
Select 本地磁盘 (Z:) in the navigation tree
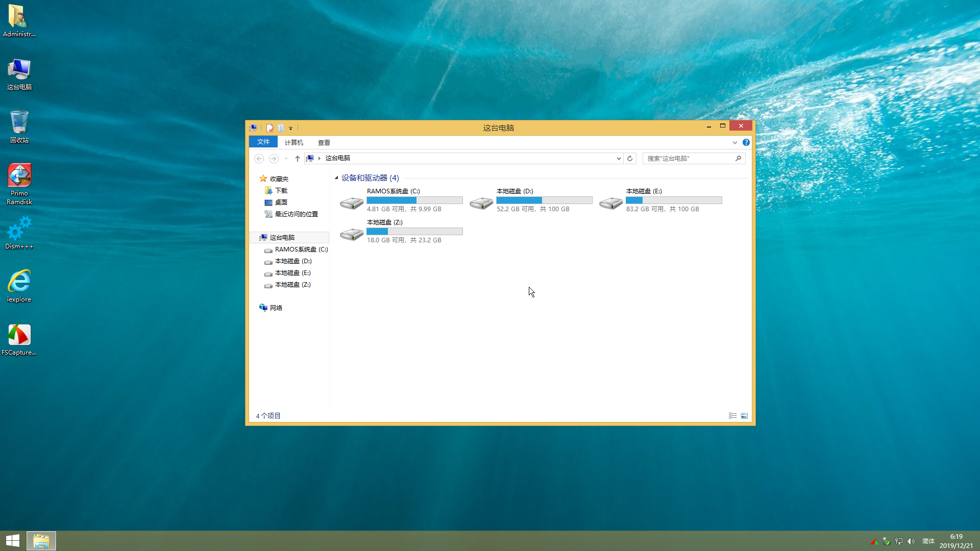(x=292, y=285)
